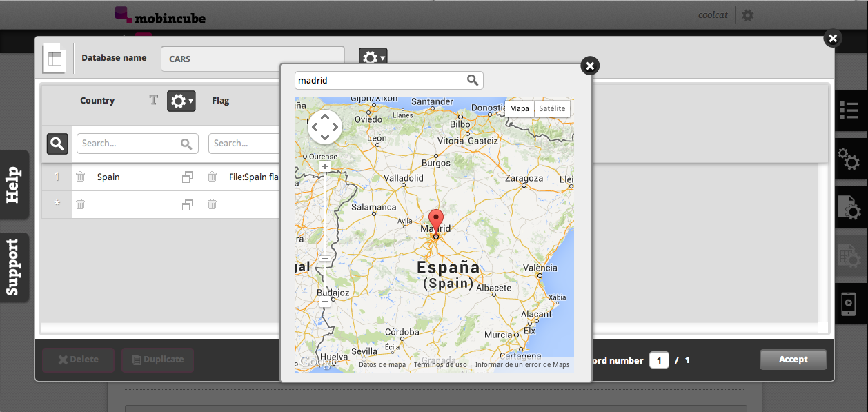868x412 pixels.
Task: Click València on the map
Action: click(x=540, y=268)
